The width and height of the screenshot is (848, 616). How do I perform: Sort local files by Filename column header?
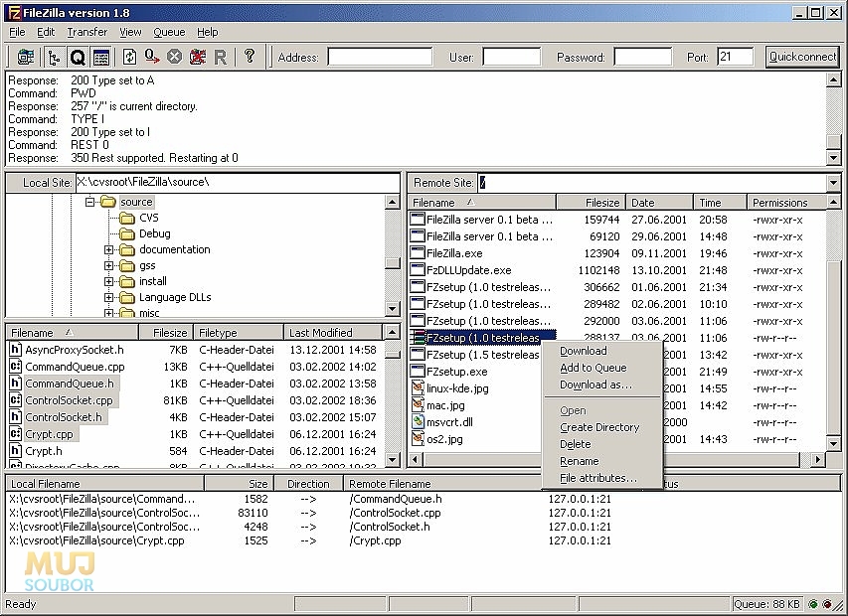pyautogui.click(x=72, y=332)
